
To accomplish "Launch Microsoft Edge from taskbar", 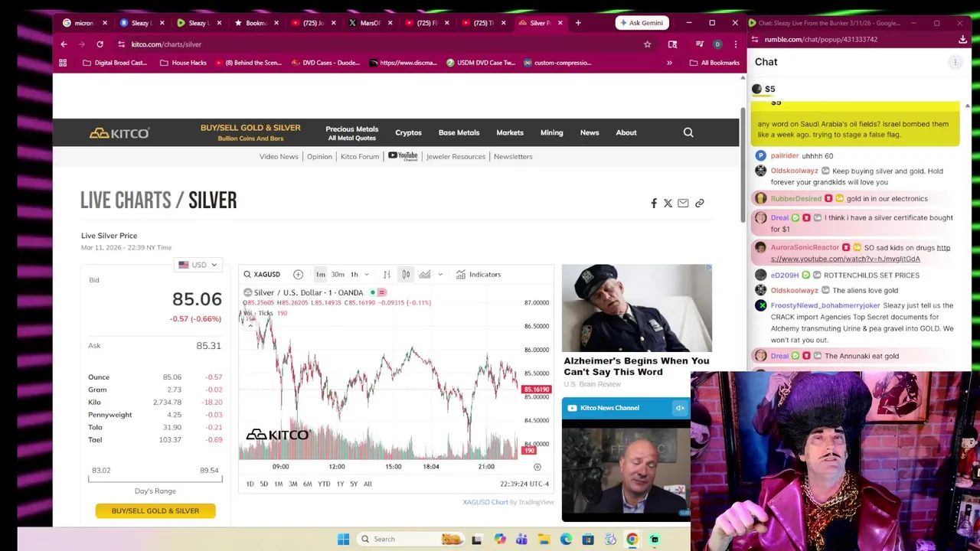I will click(566, 539).
